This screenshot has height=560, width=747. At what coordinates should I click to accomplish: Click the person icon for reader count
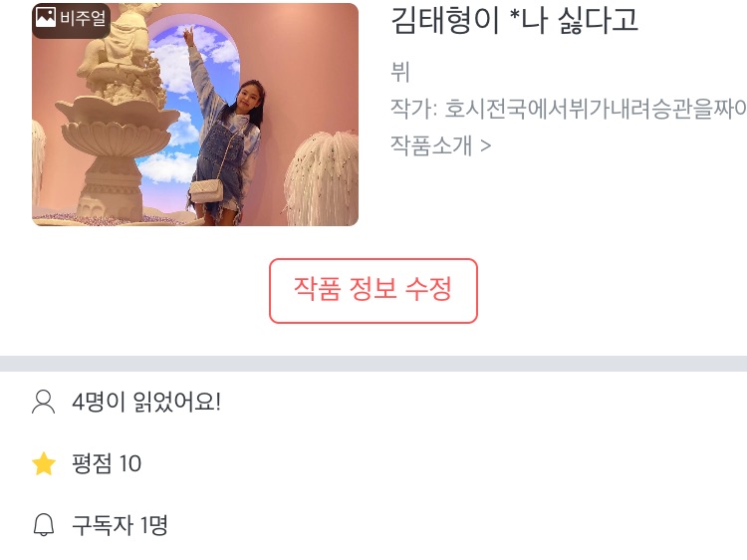point(44,402)
